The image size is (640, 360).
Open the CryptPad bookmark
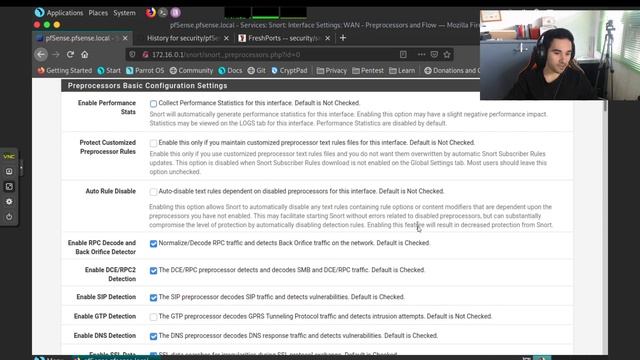click(289, 71)
